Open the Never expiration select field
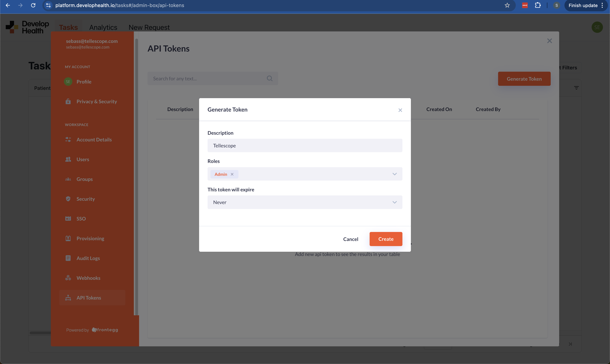 (x=305, y=202)
